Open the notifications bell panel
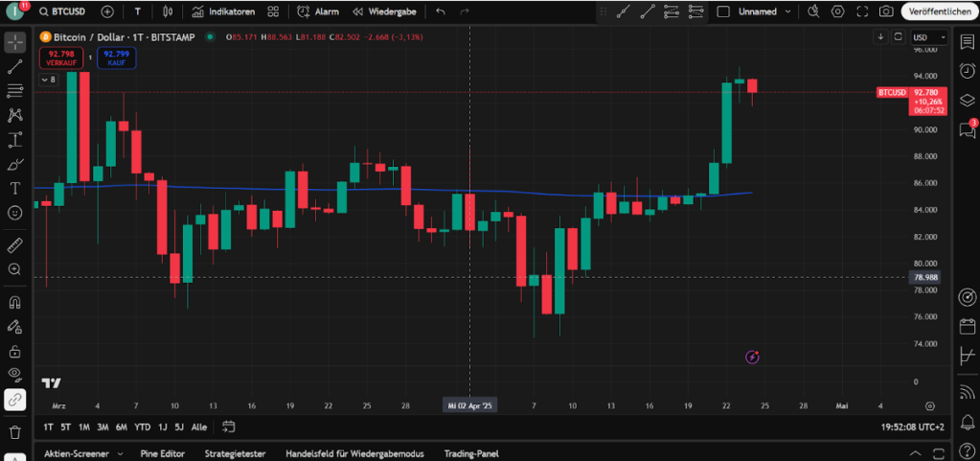 pyautogui.click(x=967, y=422)
